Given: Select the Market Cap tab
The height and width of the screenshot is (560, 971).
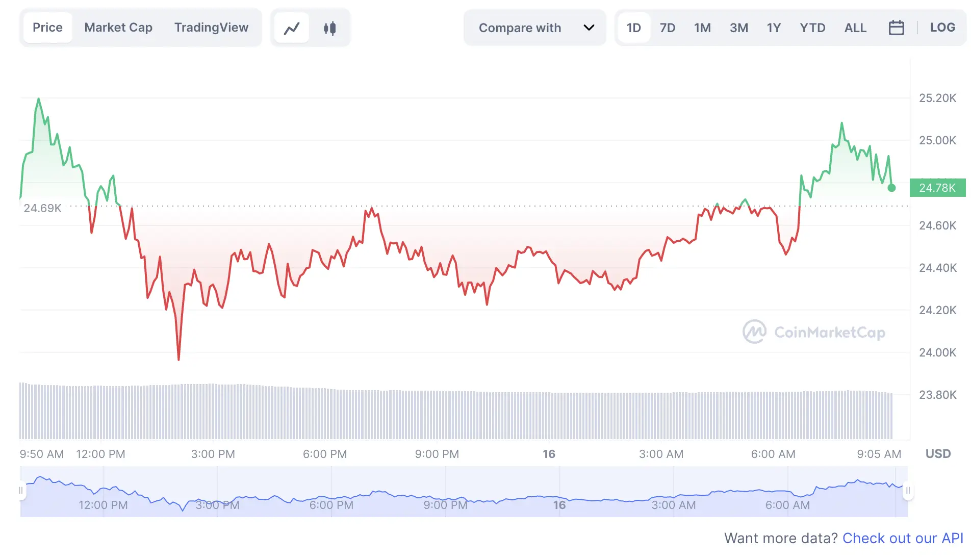Looking at the screenshot, I should [x=118, y=28].
